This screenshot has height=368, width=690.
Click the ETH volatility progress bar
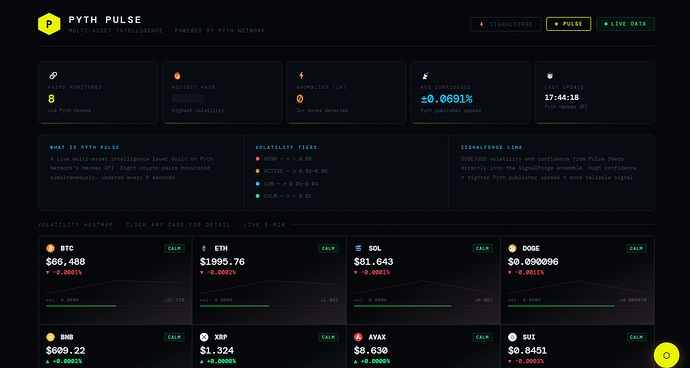click(269, 306)
